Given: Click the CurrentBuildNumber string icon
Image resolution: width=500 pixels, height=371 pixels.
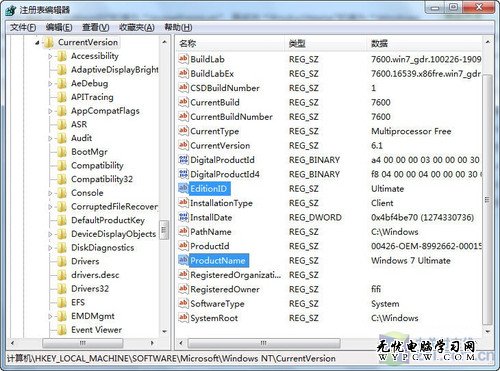Looking at the screenshot, I should [x=183, y=116].
